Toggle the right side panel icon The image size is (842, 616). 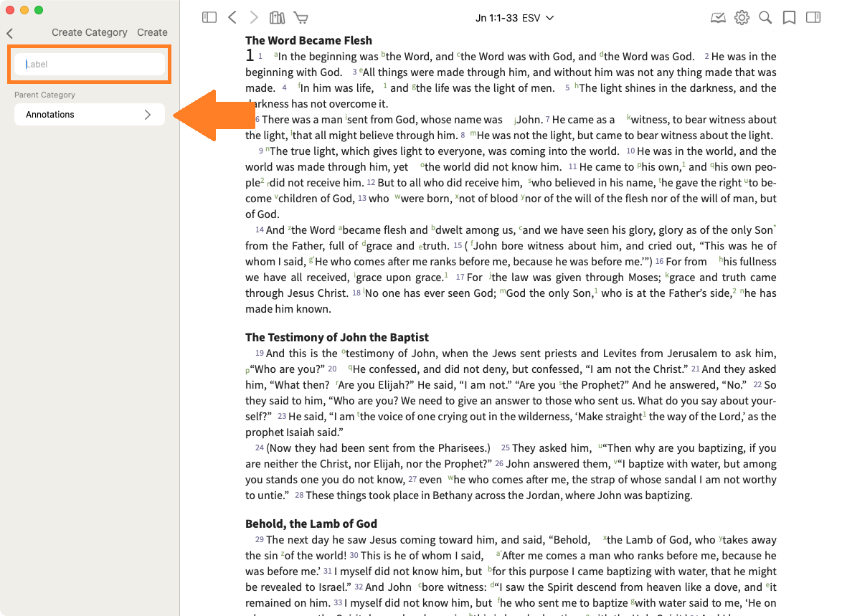point(813,17)
